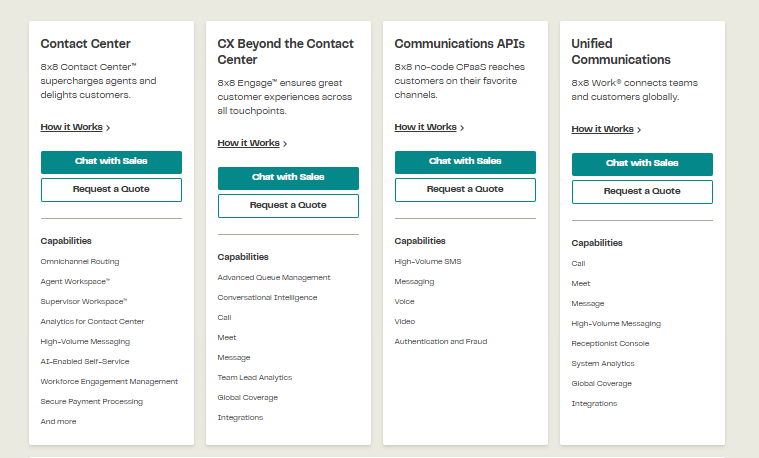Open How it Works for Unified Communications

pyautogui.click(x=606, y=129)
